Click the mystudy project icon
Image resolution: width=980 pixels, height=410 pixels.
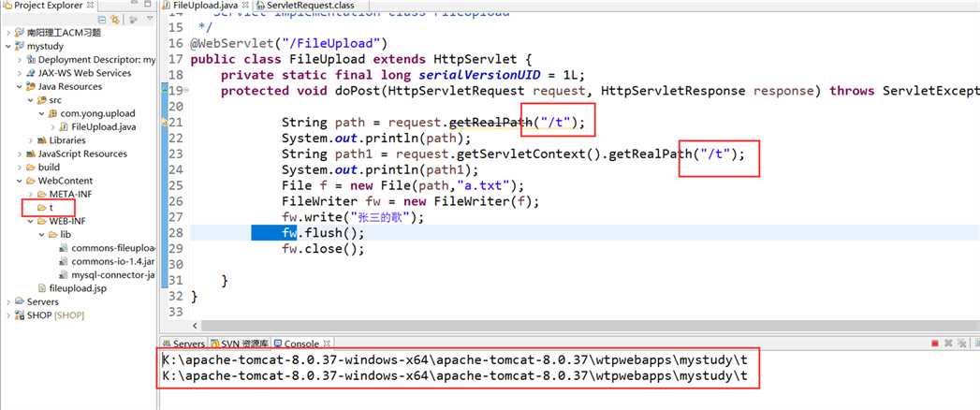[19, 46]
